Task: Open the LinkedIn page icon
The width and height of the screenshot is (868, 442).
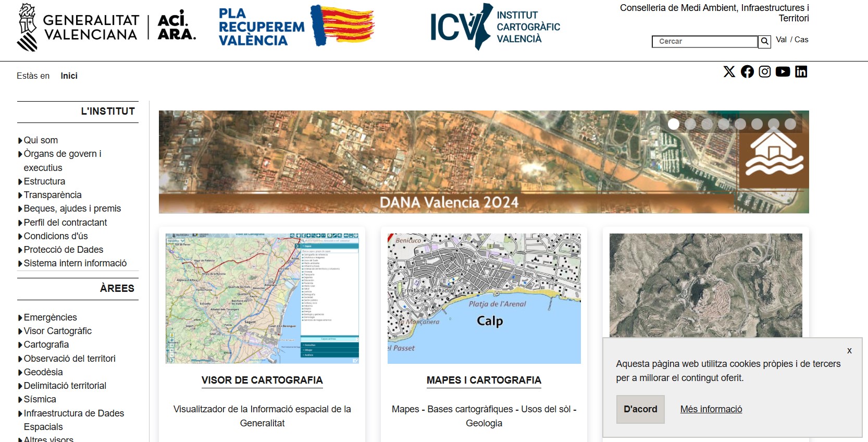Action: [801, 71]
